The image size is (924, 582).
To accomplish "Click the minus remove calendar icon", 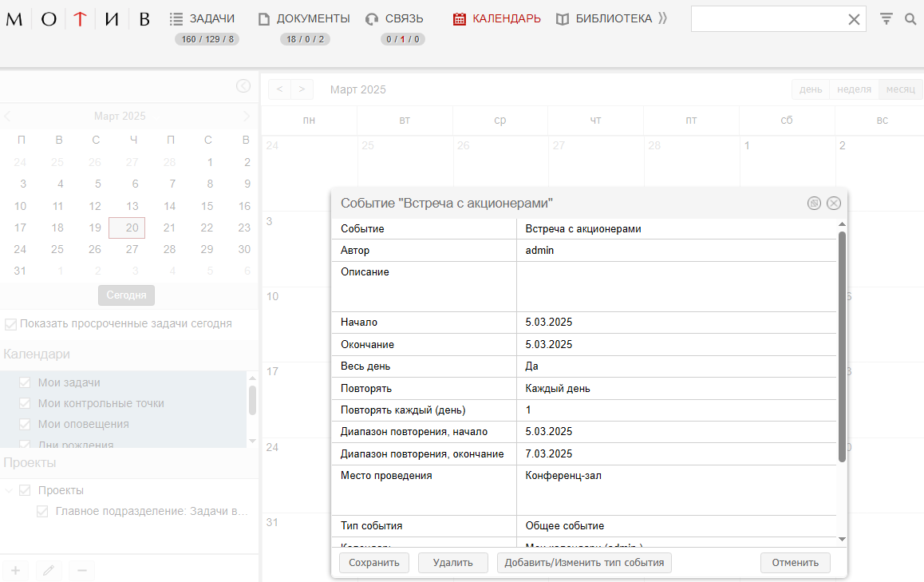I will (81, 570).
